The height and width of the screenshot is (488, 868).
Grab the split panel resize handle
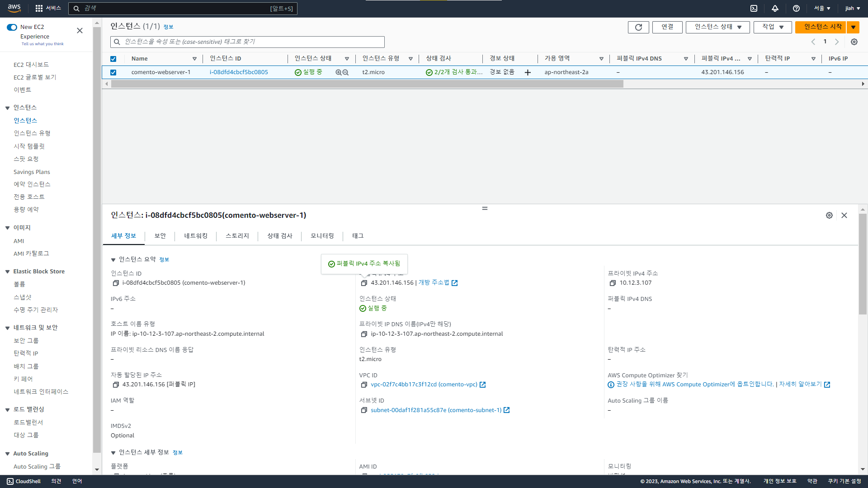[x=485, y=208]
